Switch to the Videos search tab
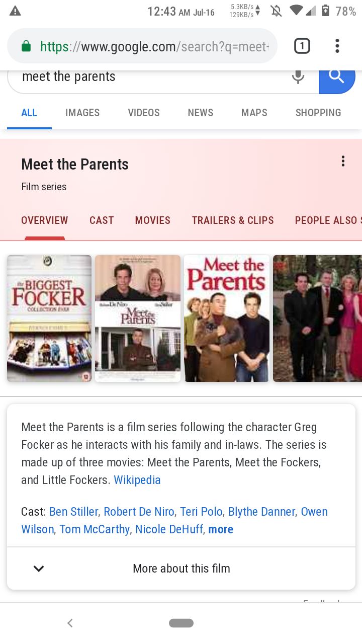362x644 pixels. point(144,113)
